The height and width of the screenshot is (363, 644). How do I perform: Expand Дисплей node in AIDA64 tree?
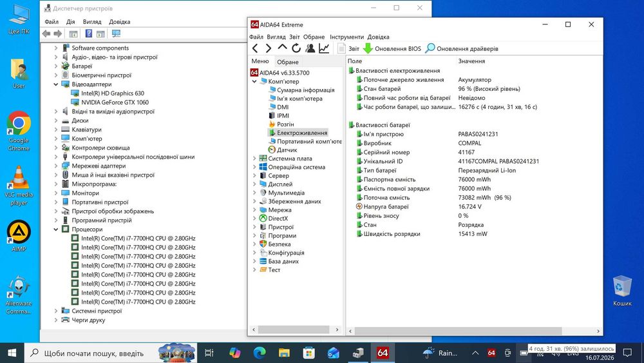(x=254, y=184)
